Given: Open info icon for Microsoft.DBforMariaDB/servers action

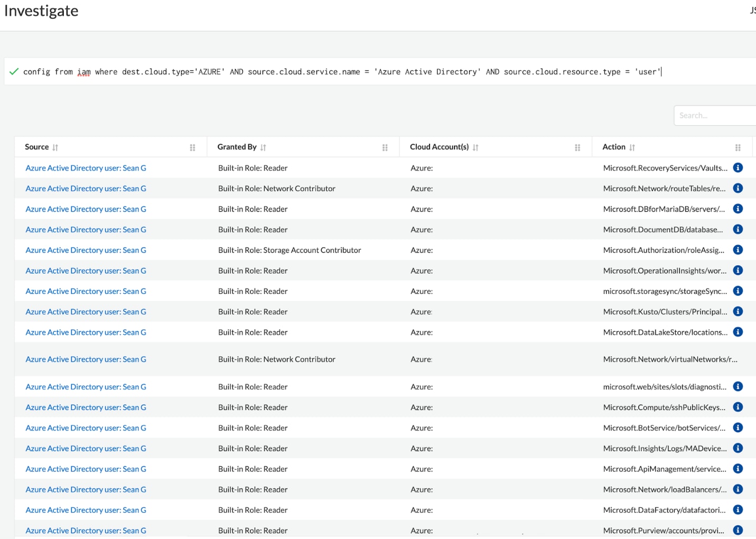Looking at the screenshot, I should coord(738,209).
